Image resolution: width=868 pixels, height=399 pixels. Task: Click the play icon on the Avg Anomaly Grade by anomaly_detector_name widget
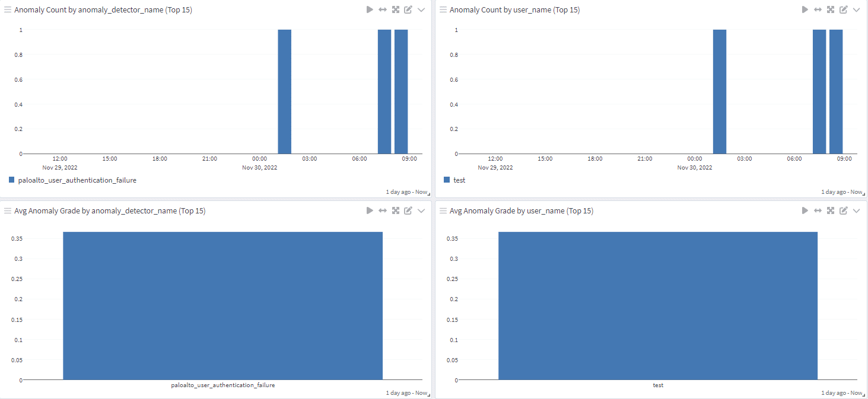point(370,211)
